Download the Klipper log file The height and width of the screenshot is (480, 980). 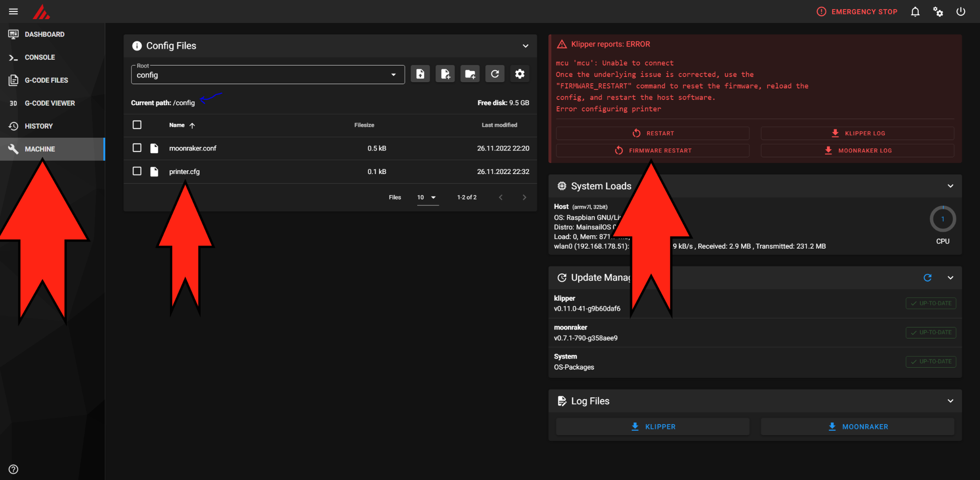[653, 427]
